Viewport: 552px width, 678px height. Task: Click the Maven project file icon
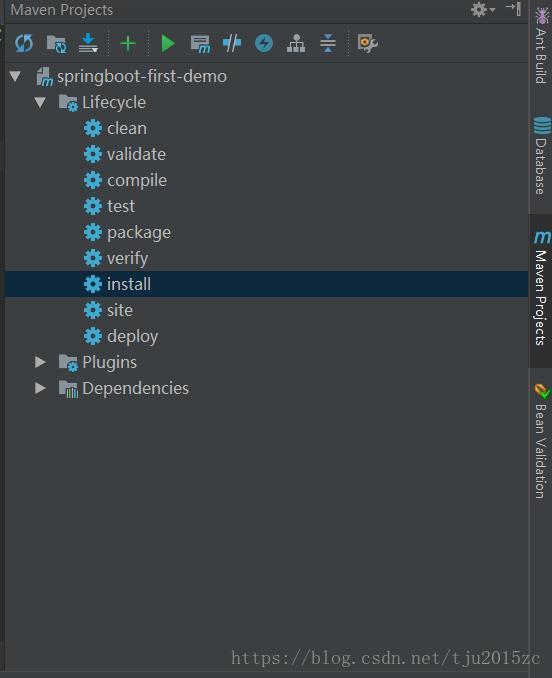(45, 77)
